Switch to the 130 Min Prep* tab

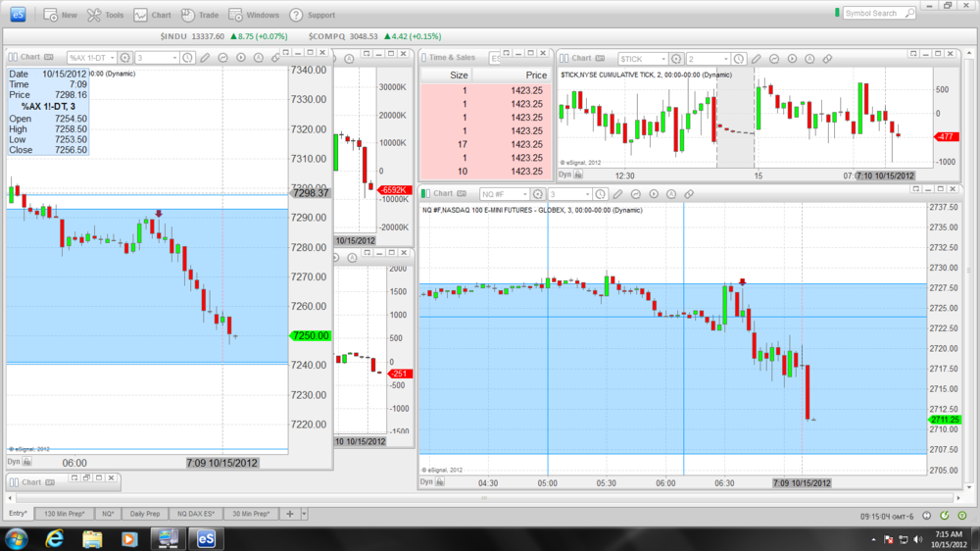coord(64,514)
